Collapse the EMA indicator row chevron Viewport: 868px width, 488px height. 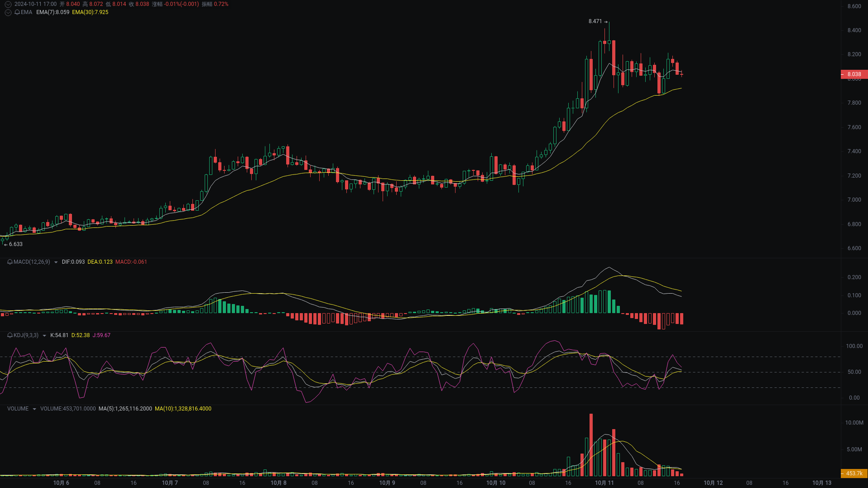tap(8, 12)
